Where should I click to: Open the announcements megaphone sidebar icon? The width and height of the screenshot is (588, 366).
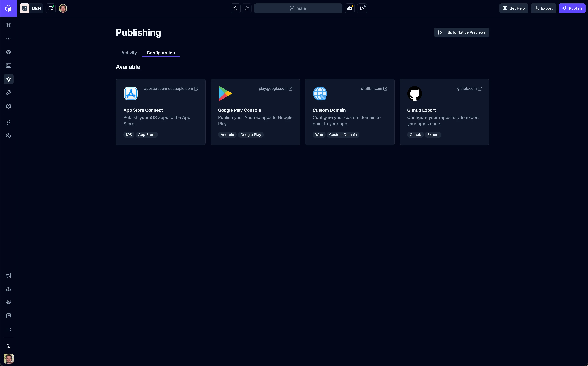8,275
